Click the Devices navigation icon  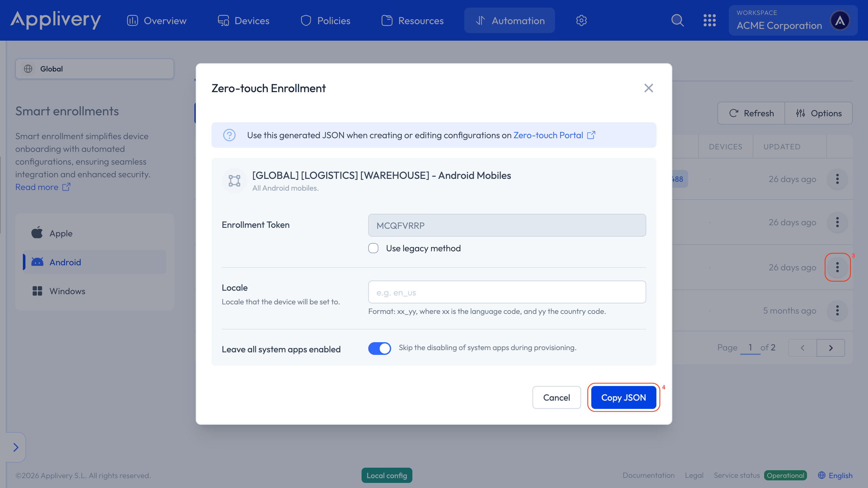223,20
